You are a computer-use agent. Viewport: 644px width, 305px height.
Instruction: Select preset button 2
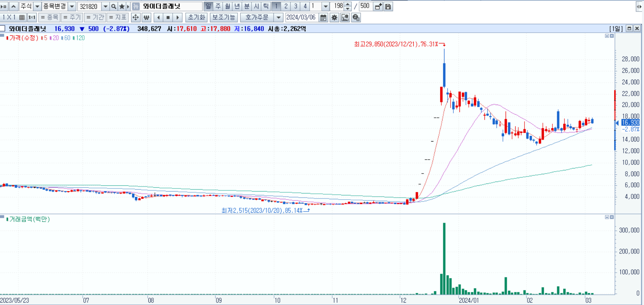[286, 7]
